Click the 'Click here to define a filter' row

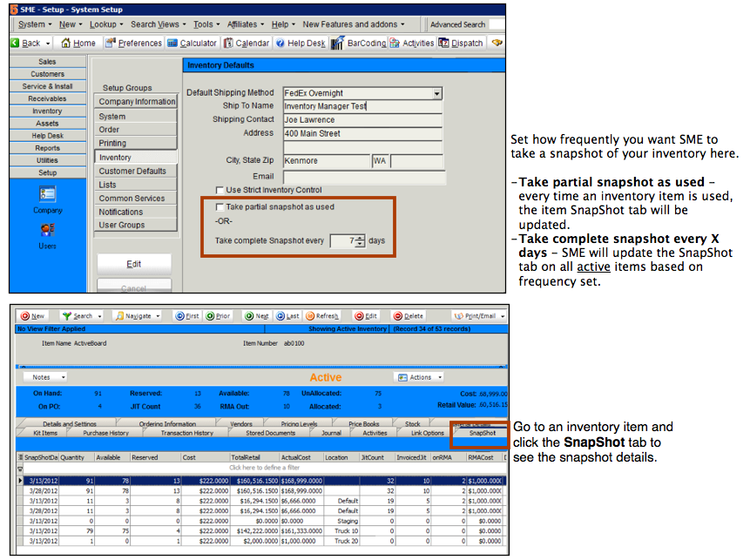[264, 468]
